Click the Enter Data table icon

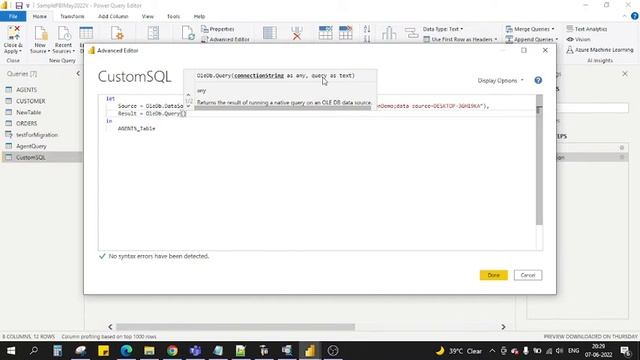point(86,33)
